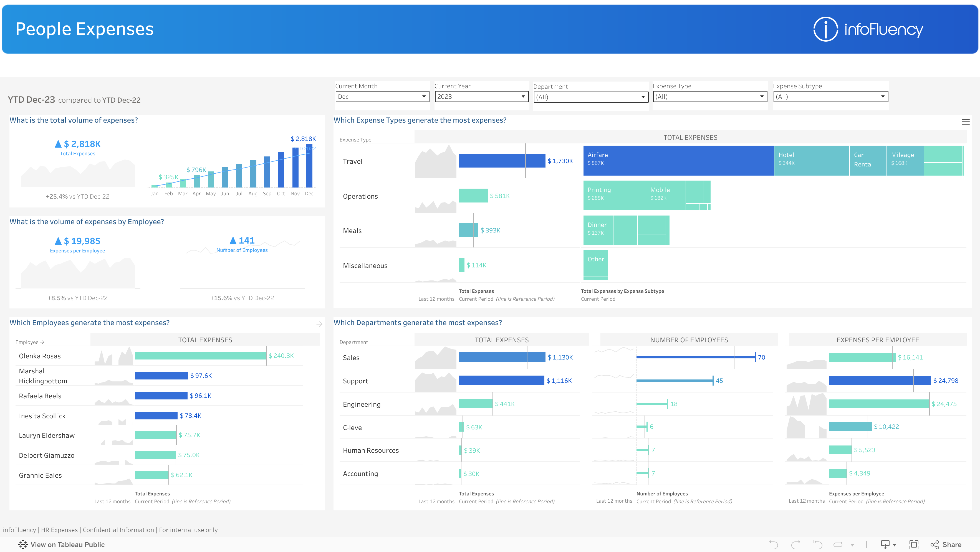Image resolution: width=980 pixels, height=552 pixels.
Task: Click the Revert (reset view) icon
Action: pos(818,545)
